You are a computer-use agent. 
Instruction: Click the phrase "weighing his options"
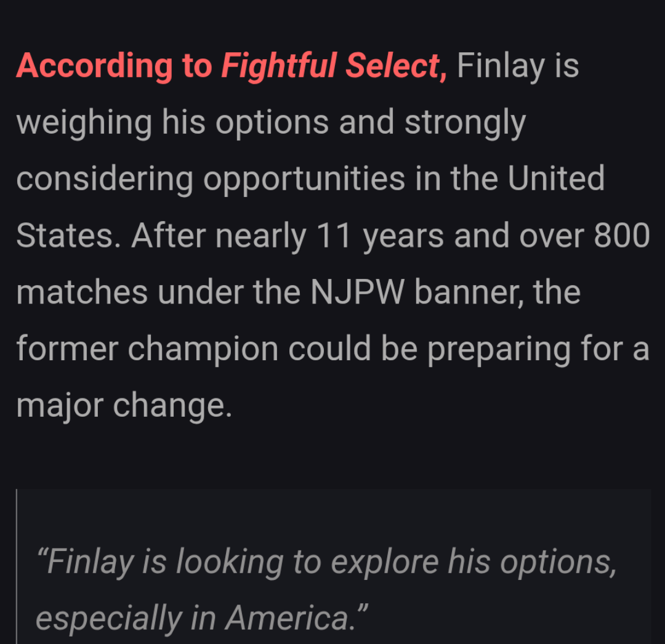[172, 123]
